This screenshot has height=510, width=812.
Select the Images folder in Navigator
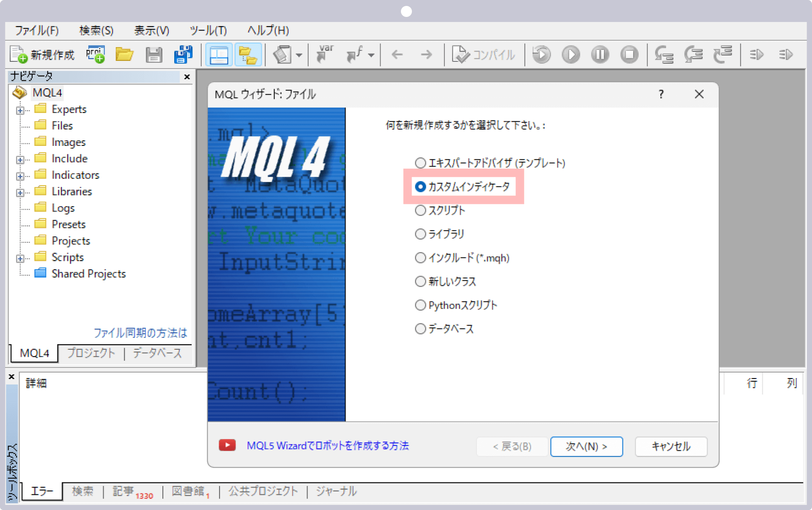click(69, 142)
